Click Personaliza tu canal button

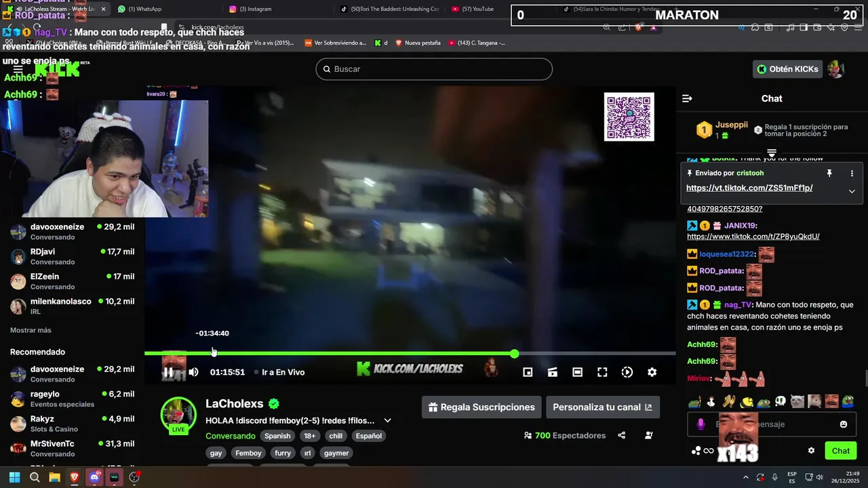coord(602,407)
